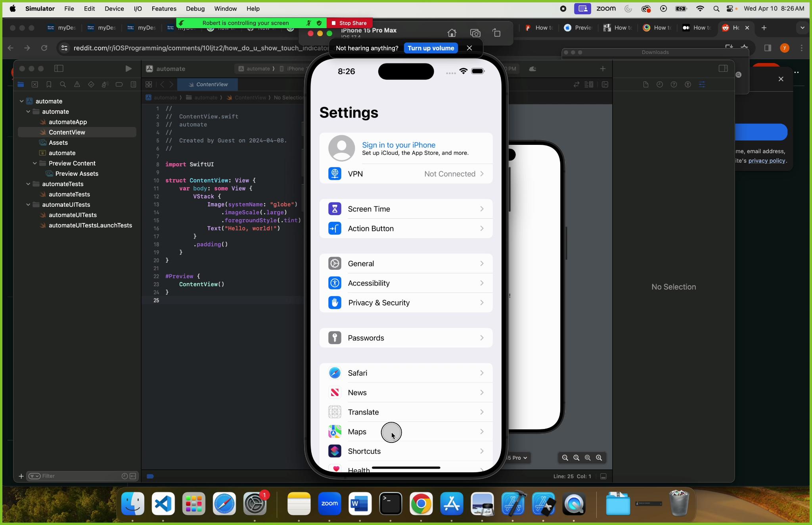This screenshot has width=812, height=525.
Task: Select automateApp file in navigator
Action: 67,122
